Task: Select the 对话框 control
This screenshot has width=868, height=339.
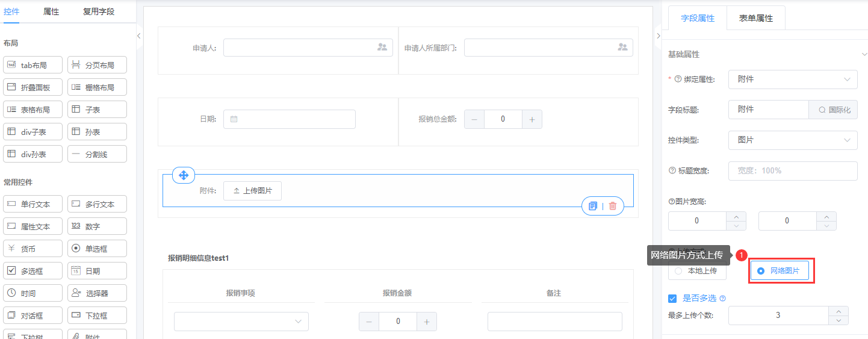Action: tap(33, 316)
